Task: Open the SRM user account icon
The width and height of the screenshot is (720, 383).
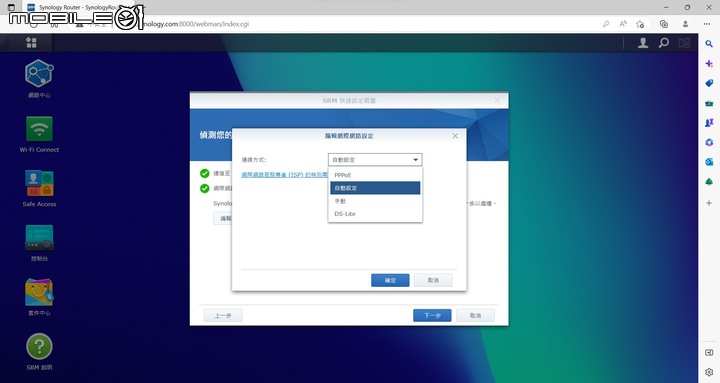Action: click(643, 43)
